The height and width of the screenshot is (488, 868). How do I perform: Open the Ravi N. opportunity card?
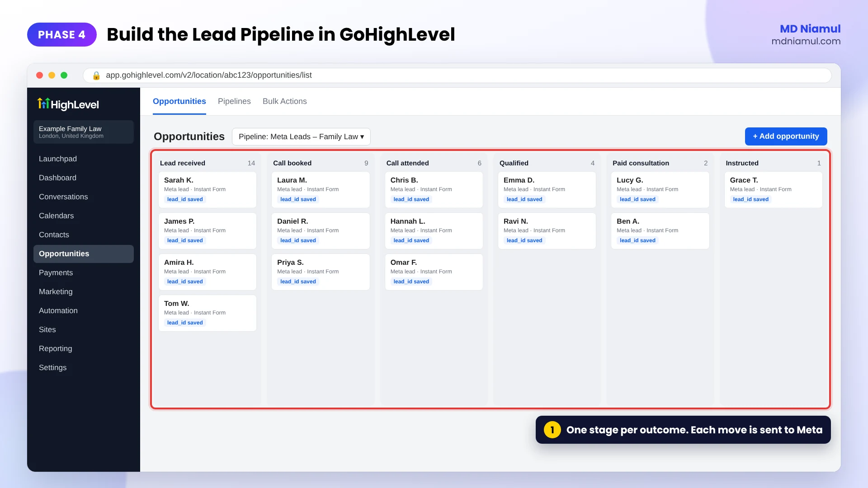pos(547,231)
